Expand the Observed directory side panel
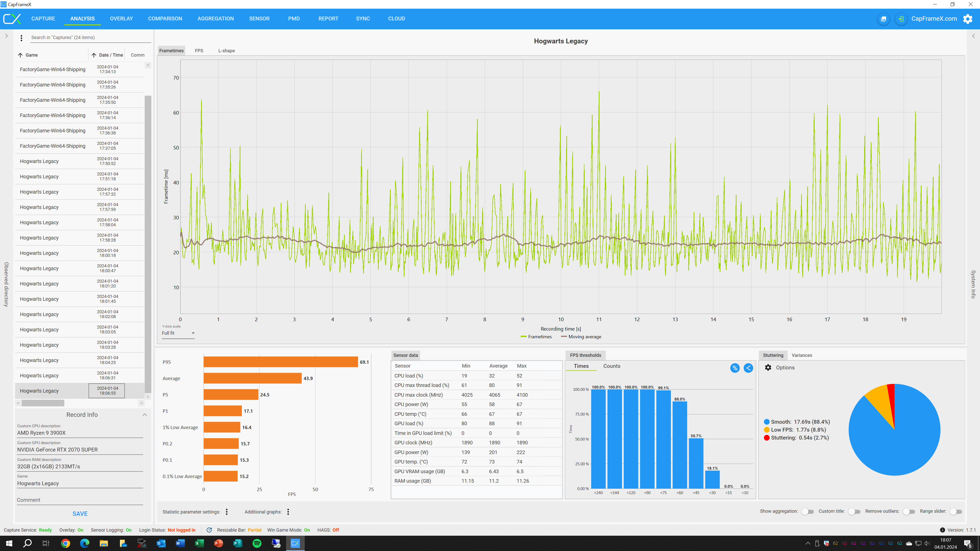 coord(6,36)
